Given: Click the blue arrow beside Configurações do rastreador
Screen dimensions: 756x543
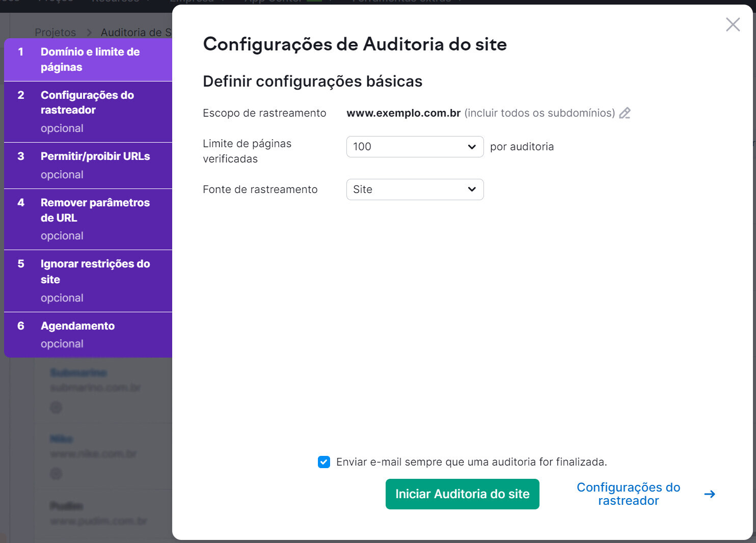Looking at the screenshot, I should [710, 494].
